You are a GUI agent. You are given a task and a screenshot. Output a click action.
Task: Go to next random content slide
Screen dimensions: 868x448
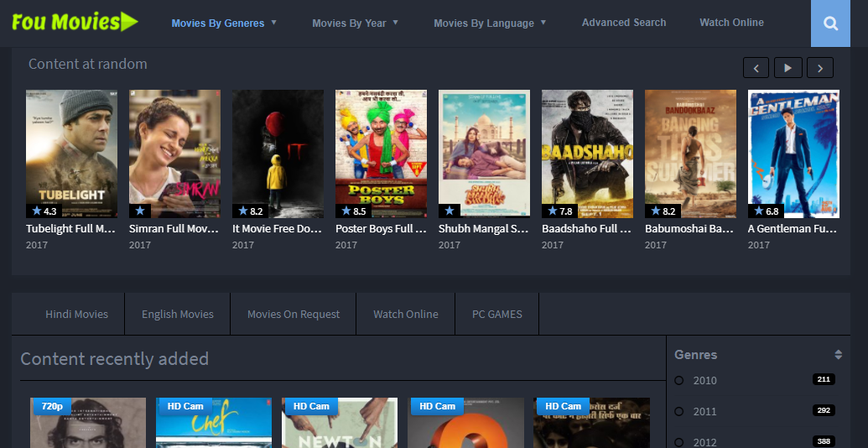820,68
